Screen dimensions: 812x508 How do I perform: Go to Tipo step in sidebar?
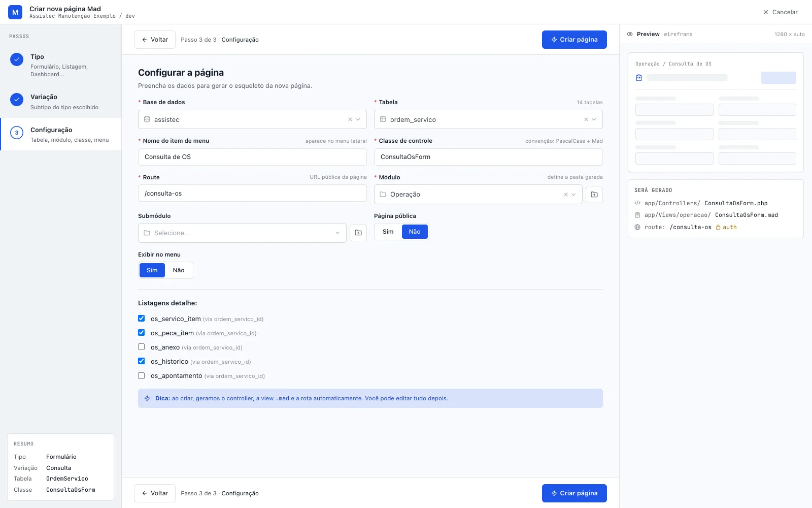tap(61, 65)
